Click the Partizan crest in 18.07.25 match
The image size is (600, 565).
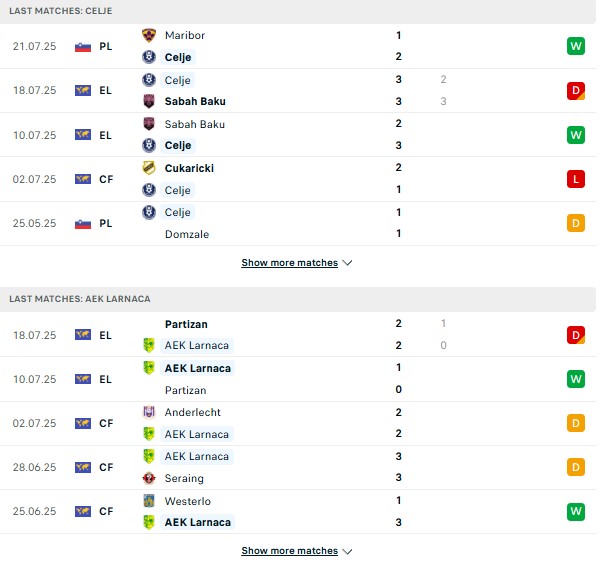coord(149,324)
